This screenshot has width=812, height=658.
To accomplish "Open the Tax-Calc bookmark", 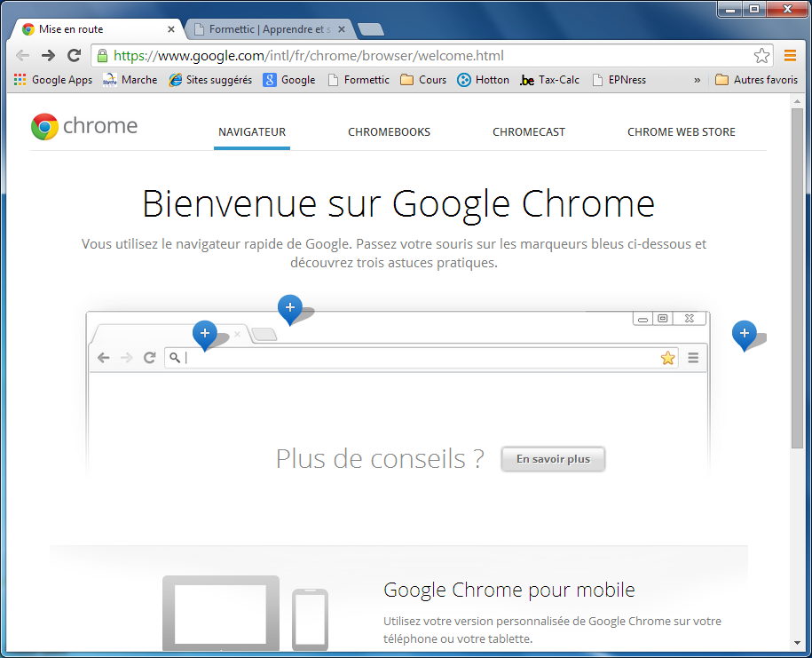I will [x=548, y=79].
